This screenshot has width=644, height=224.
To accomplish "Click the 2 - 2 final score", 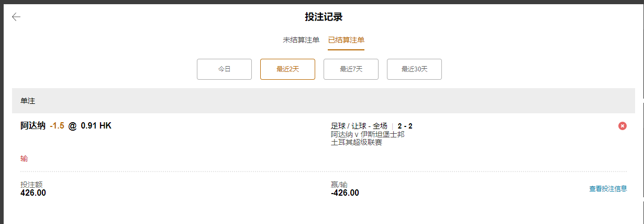I will 405,126.
